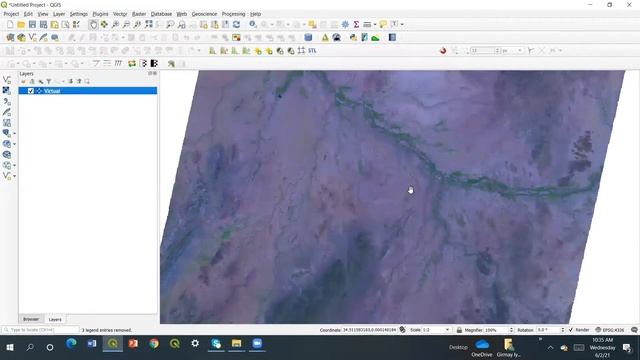640x360 pixels.
Task: Adjust the Rotation spinbox arrows
Action: pos(562,330)
